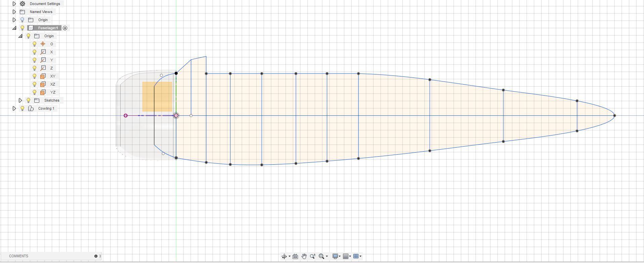Screen dimensions: 644x263
Task: Open Display Settings monitor icon
Action: 335,257
